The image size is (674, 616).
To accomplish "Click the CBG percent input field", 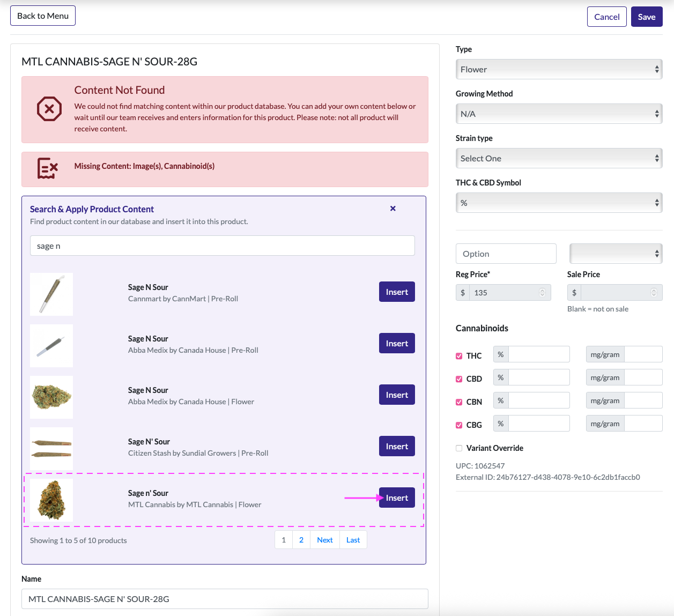I will coord(539,424).
